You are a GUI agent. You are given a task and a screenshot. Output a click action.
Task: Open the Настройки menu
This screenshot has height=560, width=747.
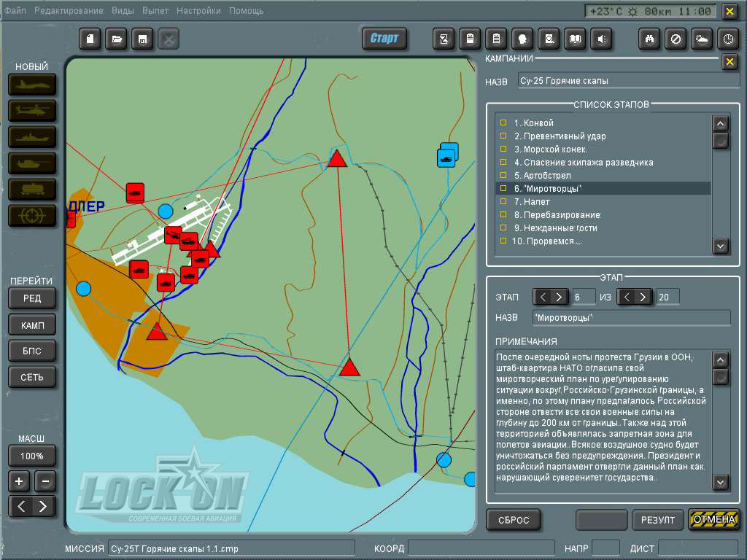pos(198,11)
